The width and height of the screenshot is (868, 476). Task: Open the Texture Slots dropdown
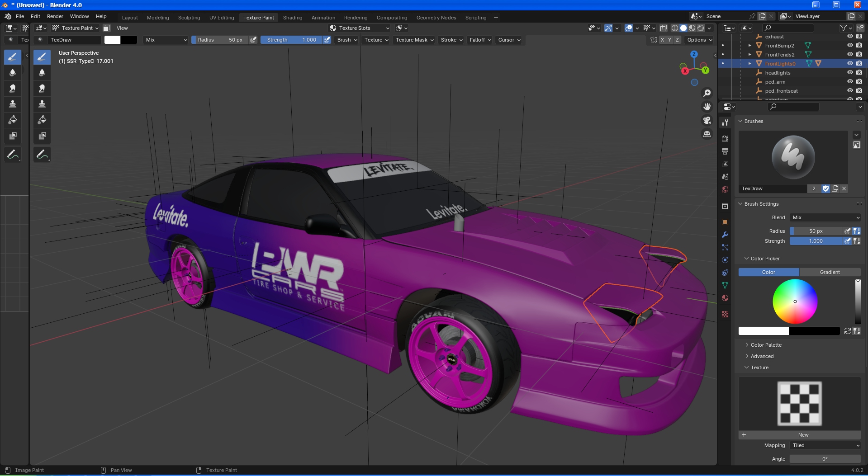click(x=359, y=28)
